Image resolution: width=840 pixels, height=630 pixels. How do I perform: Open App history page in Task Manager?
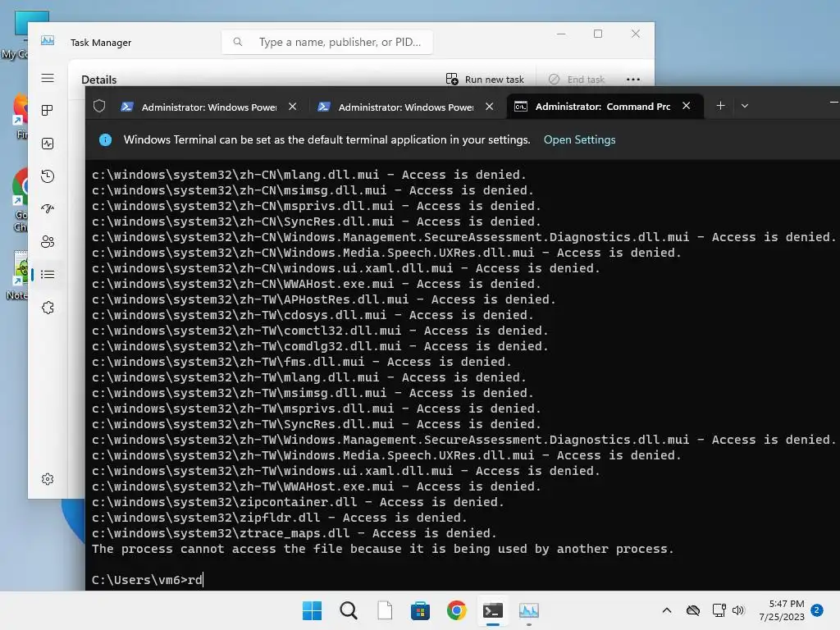[48, 176]
